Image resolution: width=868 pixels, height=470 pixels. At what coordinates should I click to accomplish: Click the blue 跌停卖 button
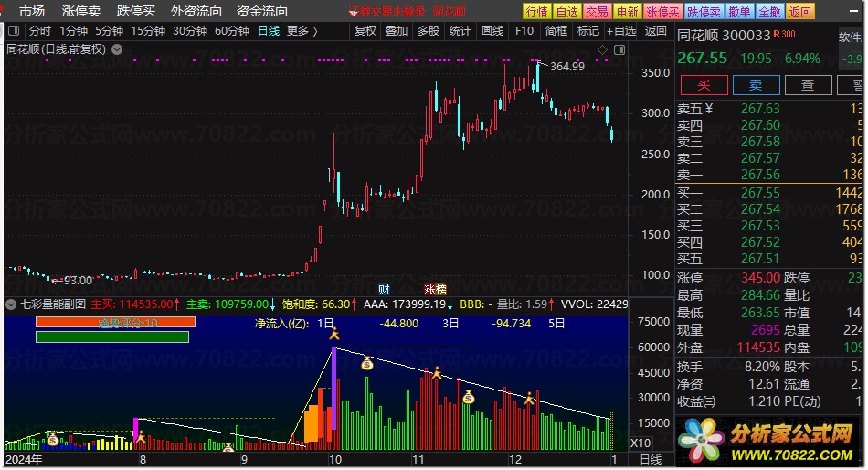[x=704, y=12]
